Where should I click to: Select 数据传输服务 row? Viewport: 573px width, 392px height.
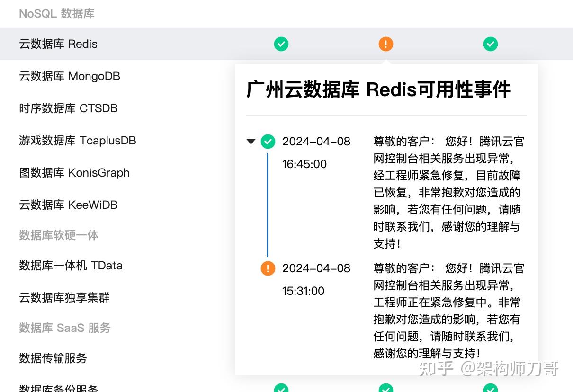pyautogui.click(x=53, y=358)
